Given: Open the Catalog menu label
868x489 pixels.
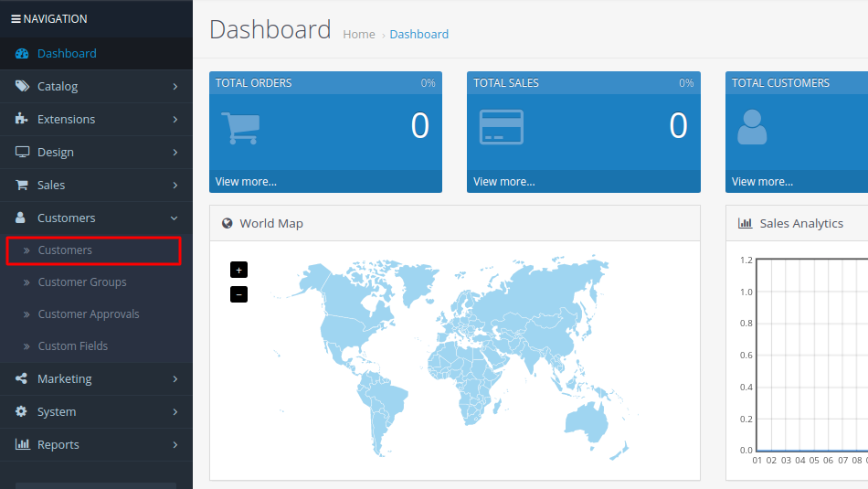Looking at the screenshot, I should pyautogui.click(x=58, y=87).
